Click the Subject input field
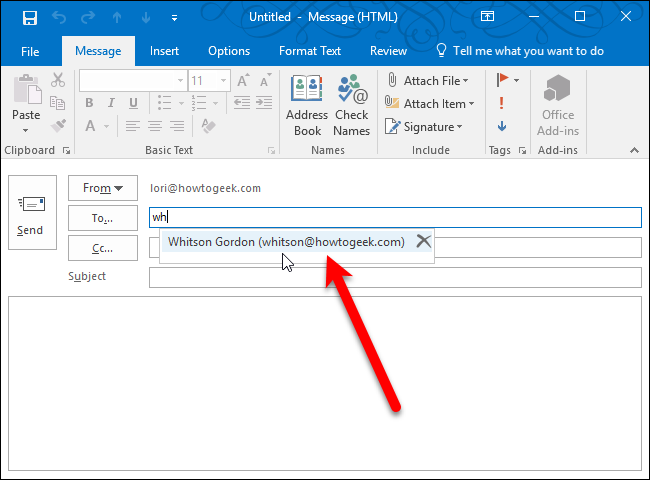The width and height of the screenshot is (650, 480). tap(395, 278)
